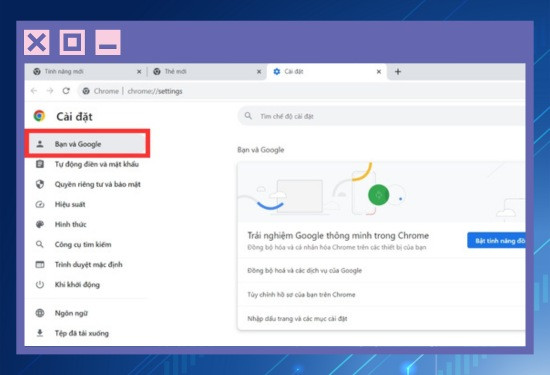550x375 pixels.
Task: Click the browser back arrow
Action: (x=34, y=91)
